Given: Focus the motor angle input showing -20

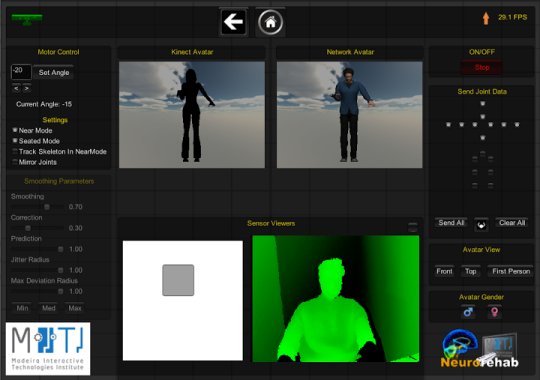Looking at the screenshot, I should [21, 72].
